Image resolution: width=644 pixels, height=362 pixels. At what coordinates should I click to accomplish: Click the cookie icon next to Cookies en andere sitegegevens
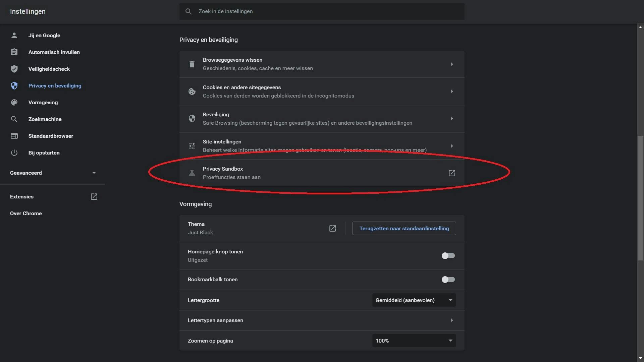coord(192,92)
